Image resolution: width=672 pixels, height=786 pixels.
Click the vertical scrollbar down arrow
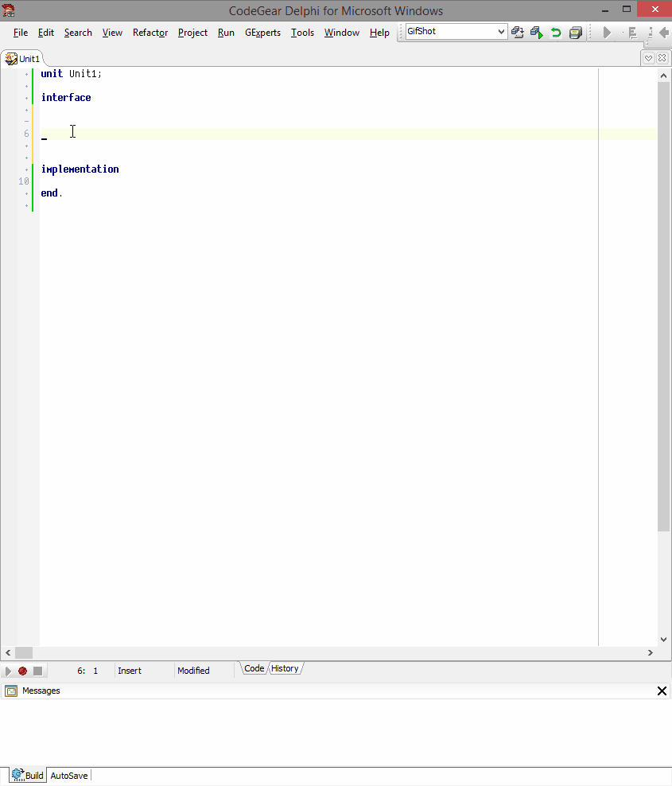pos(664,639)
